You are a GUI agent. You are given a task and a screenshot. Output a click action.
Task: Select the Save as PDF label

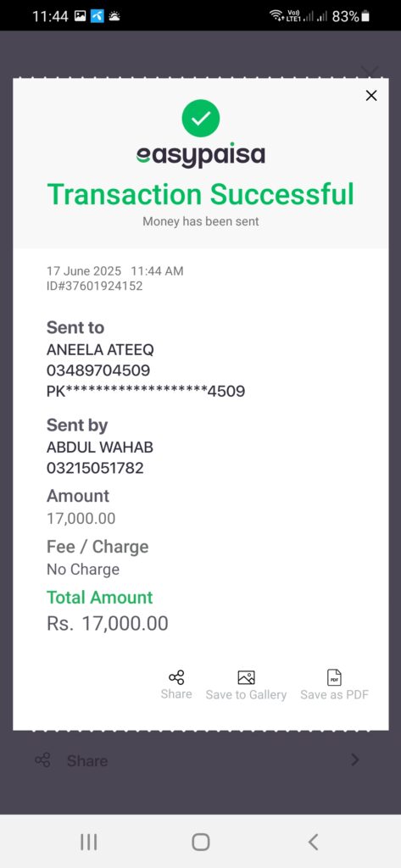click(x=335, y=695)
